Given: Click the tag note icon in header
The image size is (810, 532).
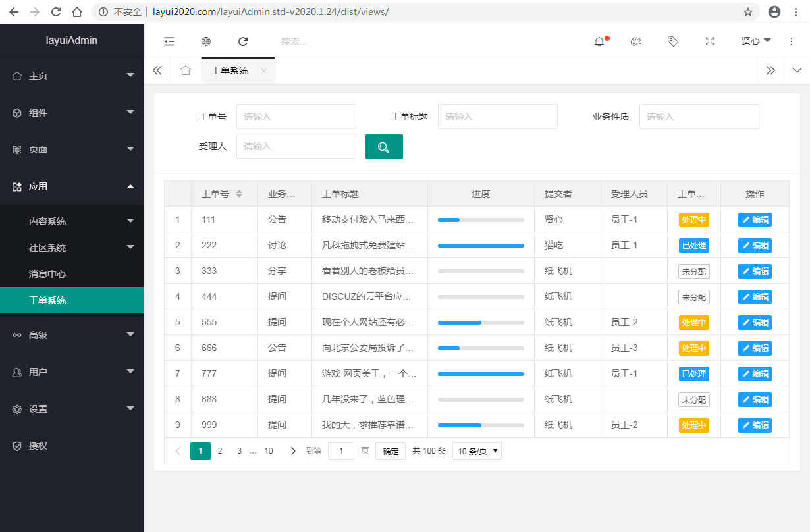Looking at the screenshot, I should 673,41.
